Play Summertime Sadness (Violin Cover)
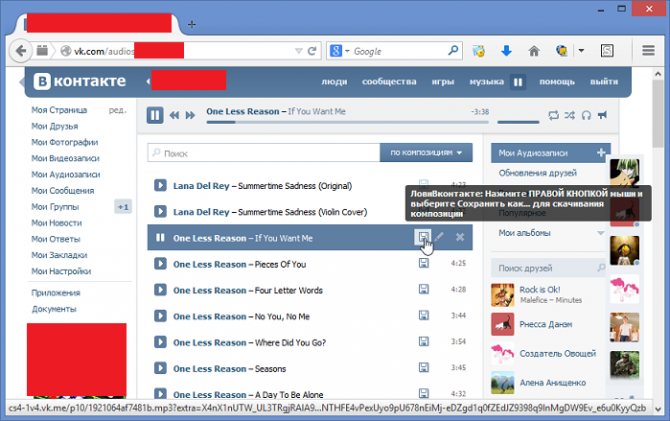 click(x=160, y=212)
